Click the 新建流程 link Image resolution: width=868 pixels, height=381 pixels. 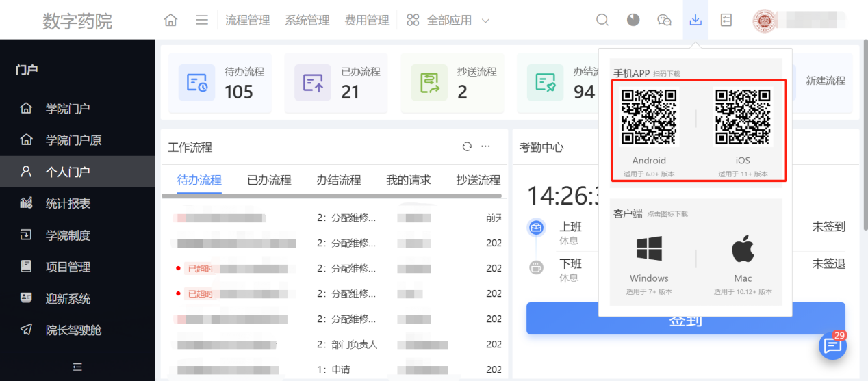(825, 81)
